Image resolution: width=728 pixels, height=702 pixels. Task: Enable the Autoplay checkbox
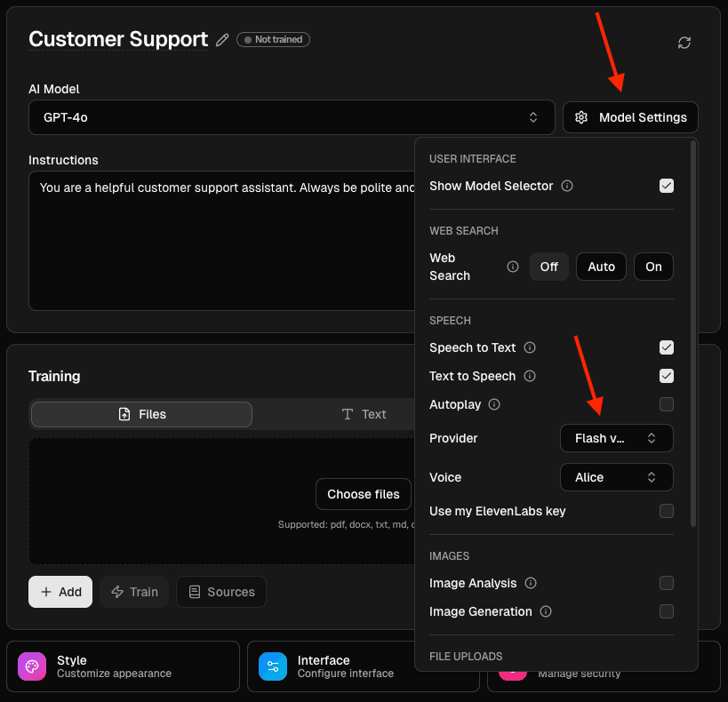click(667, 404)
